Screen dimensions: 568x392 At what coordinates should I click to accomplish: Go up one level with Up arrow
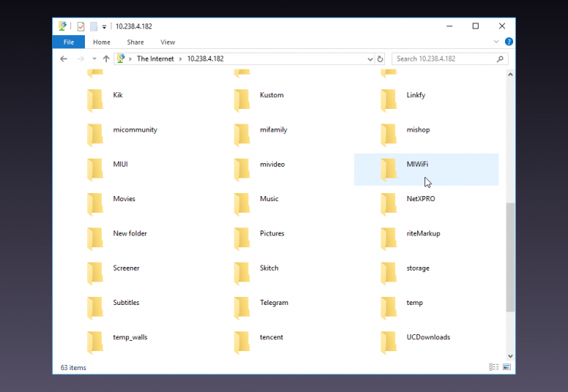pyautogui.click(x=106, y=59)
